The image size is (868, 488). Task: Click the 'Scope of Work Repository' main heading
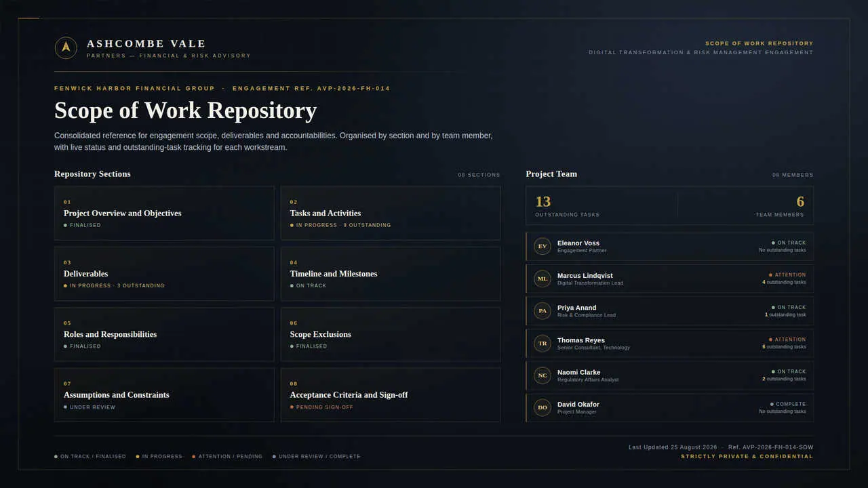pos(185,110)
